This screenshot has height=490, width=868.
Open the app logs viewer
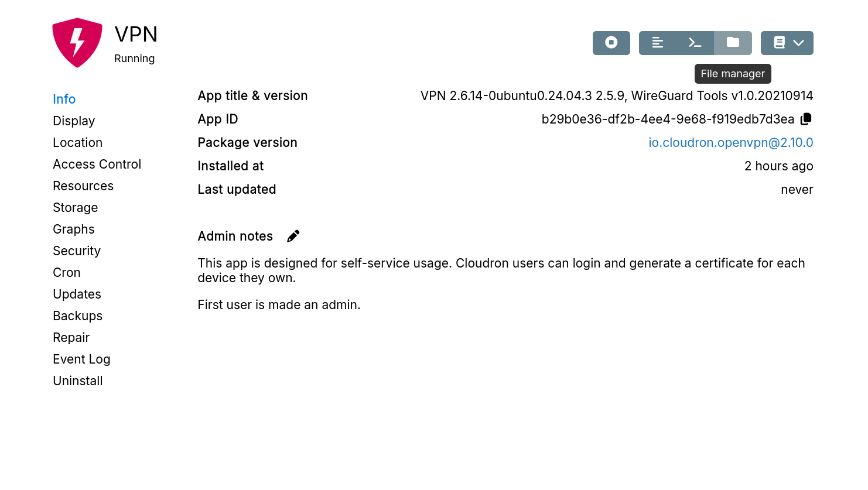point(658,43)
